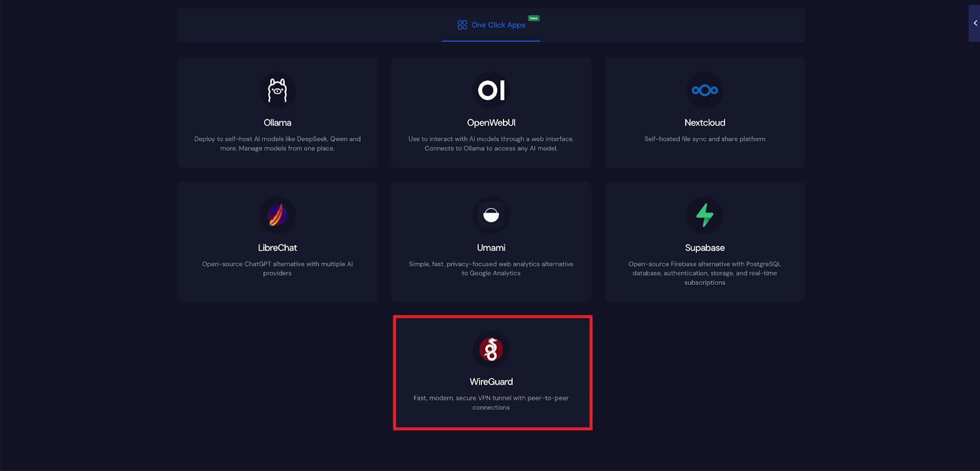Click the Ollama llama icon
This screenshot has width=980, height=471.
tap(277, 91)
